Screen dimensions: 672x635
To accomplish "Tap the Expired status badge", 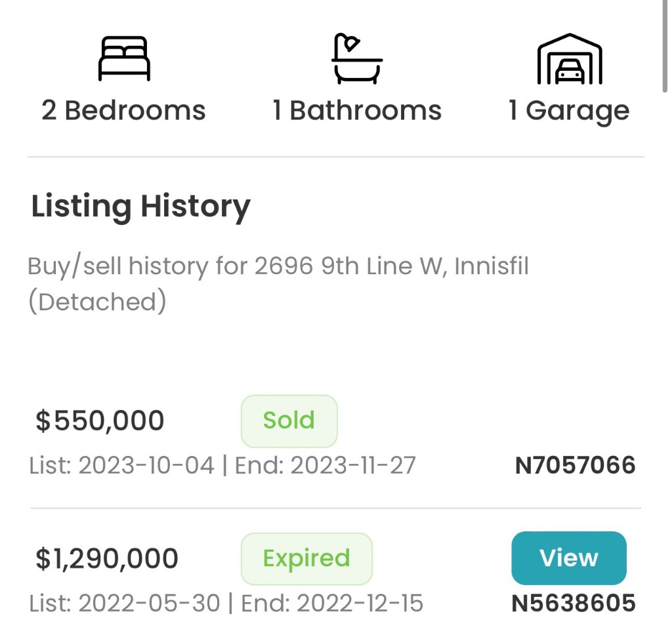I will [x=306, y=558].
